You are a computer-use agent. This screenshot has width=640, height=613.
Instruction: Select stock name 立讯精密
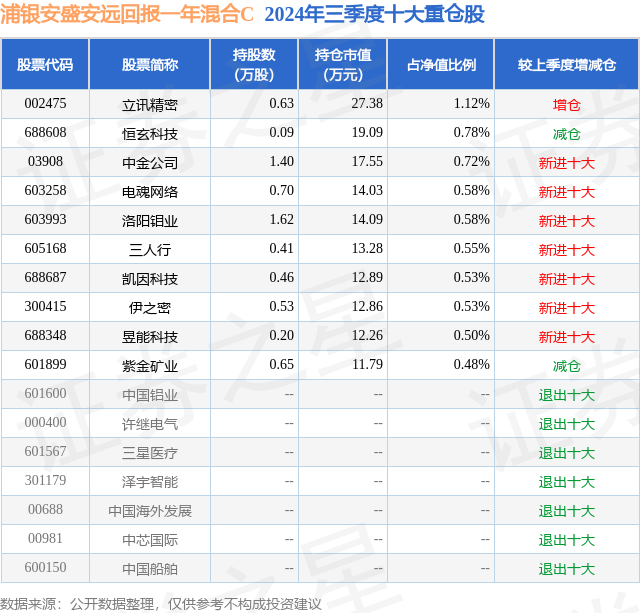(x=150, y=105)
